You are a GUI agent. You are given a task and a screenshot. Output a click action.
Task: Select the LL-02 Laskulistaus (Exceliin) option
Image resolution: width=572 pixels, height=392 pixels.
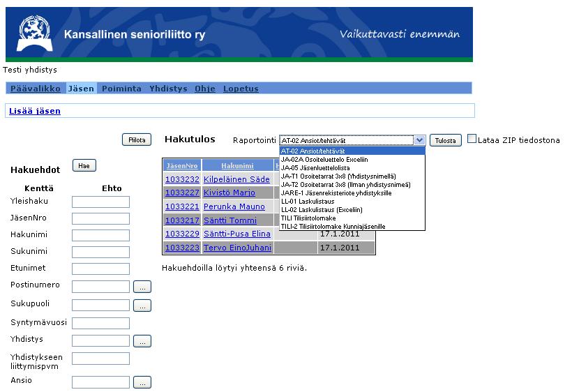pyautogui.click(x=352, y=210)
